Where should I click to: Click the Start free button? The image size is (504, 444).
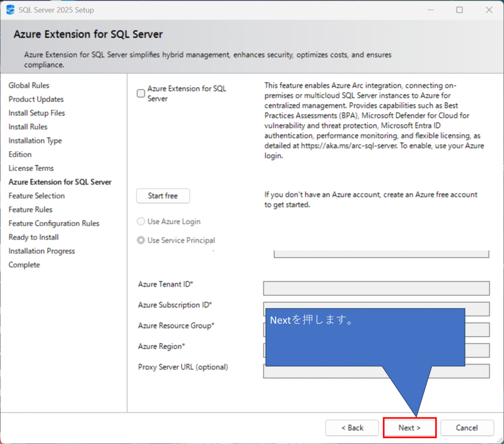[163, 196]
